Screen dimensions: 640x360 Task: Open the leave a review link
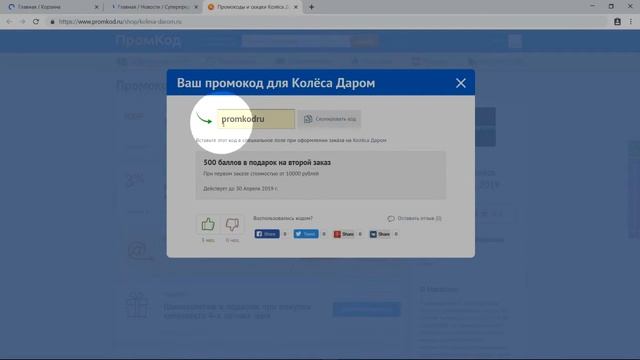click(x=414, y=218)
